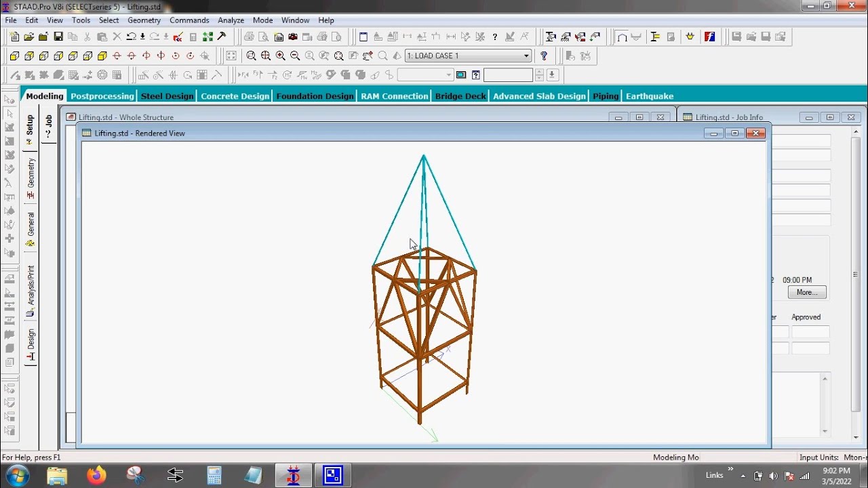
Task: Click the Print Preview icon
Action: (264, 37)
